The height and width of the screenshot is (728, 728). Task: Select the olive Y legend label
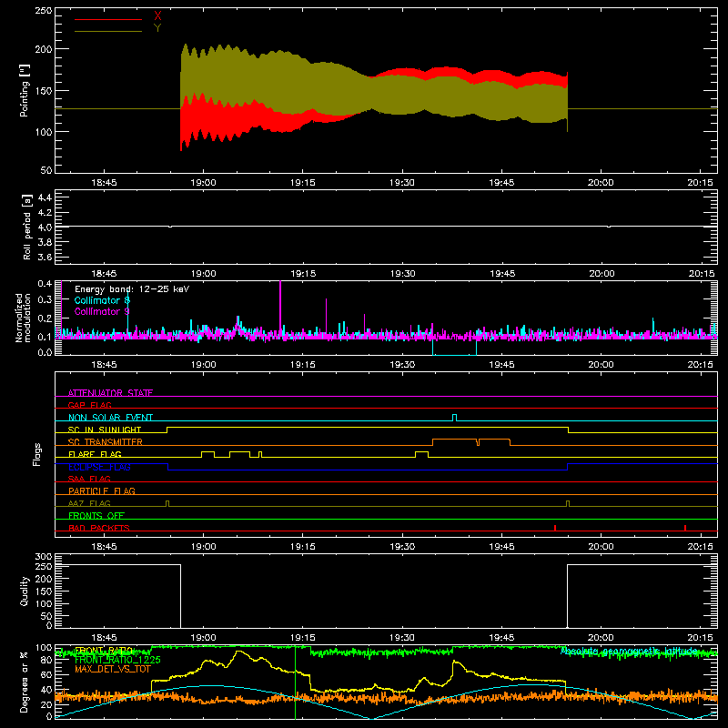coord(157,28)
